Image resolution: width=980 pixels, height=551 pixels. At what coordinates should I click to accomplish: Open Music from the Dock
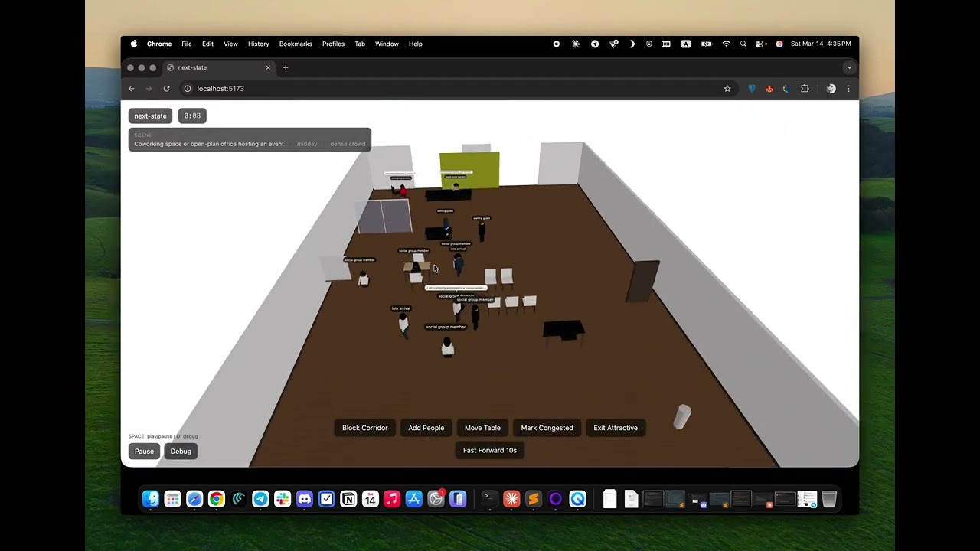click(392, 499)
